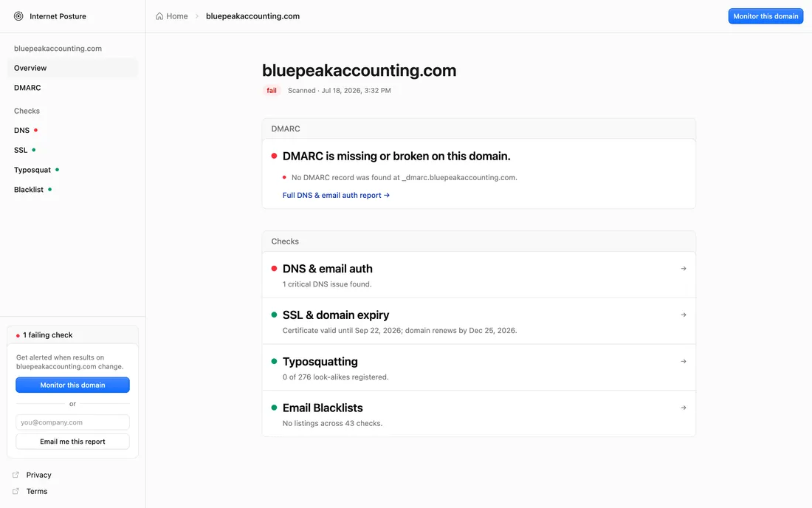Click 'Certificate valid until Sep 22, 2026' text

click(x=399, y=330)
